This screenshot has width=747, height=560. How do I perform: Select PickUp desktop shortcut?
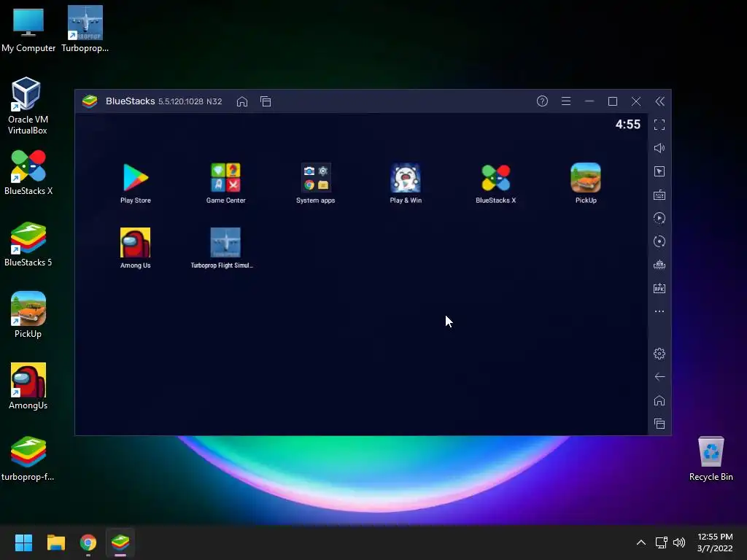(28, 315)
